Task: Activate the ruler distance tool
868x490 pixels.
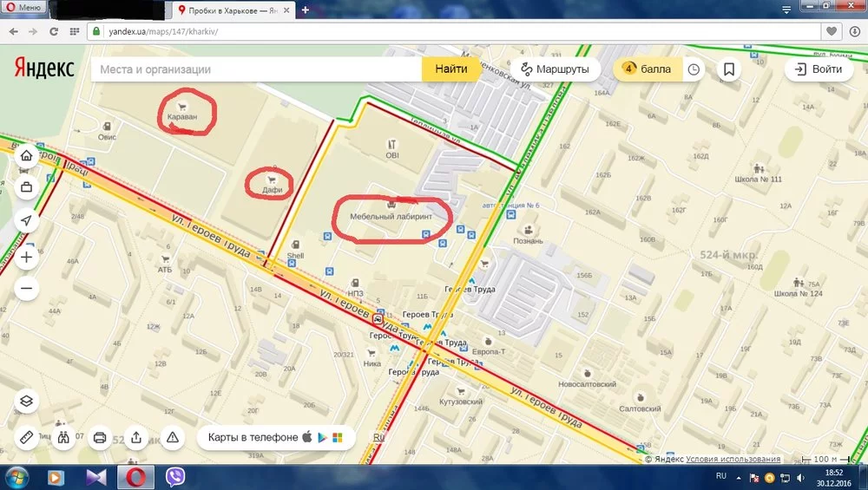Action: (26, 437)
